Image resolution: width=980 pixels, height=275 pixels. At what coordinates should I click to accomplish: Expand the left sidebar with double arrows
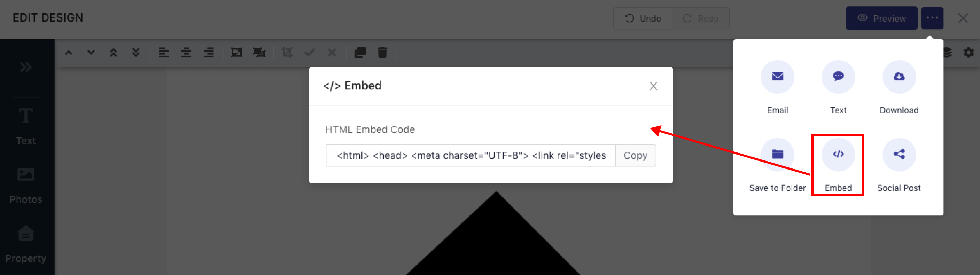coord(25,67)
